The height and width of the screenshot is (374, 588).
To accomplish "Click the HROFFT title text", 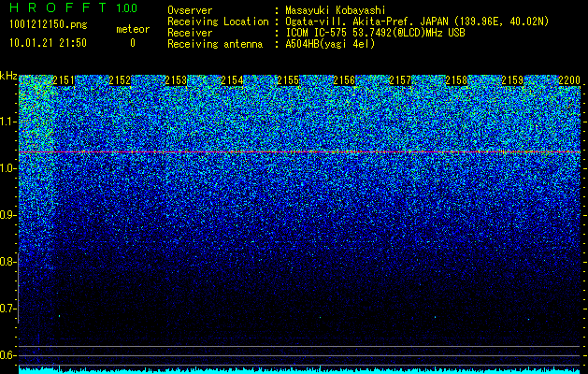I will 59,7.
